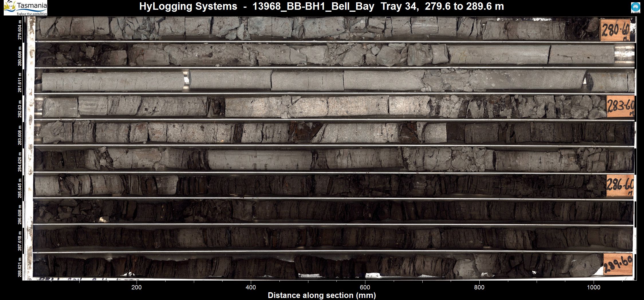
Task: Click the Tasmania logo
Action: [25, 8]
